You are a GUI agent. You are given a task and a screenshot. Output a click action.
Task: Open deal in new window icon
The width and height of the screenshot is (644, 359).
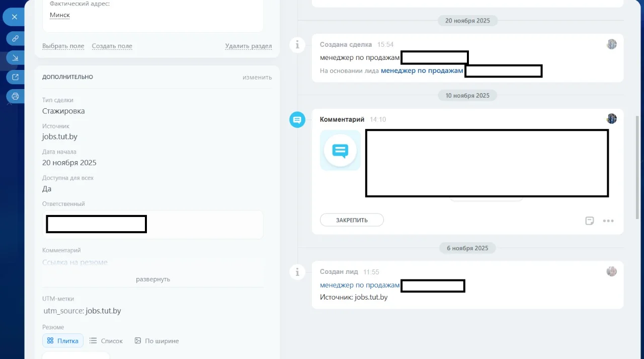(x=15, y=77)
